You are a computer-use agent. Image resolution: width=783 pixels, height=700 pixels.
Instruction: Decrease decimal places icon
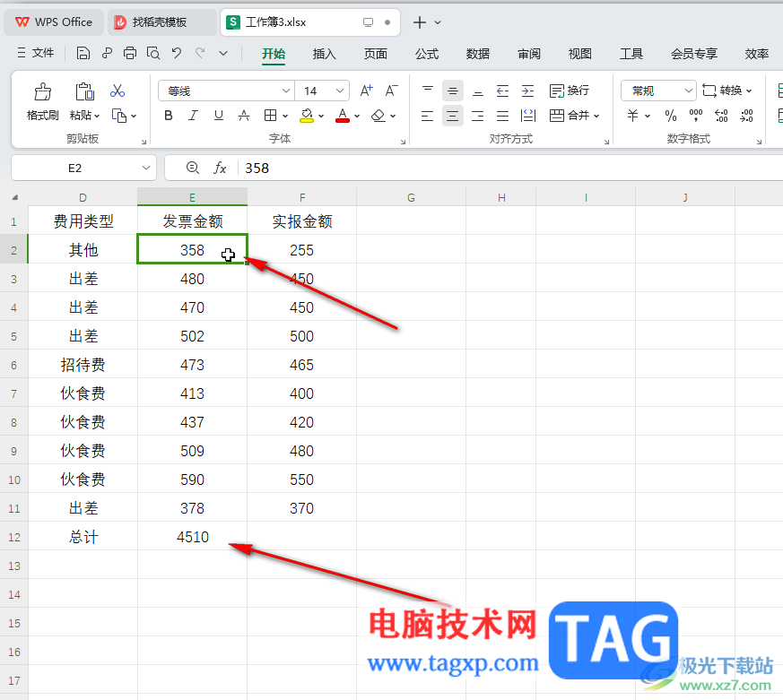746,116
